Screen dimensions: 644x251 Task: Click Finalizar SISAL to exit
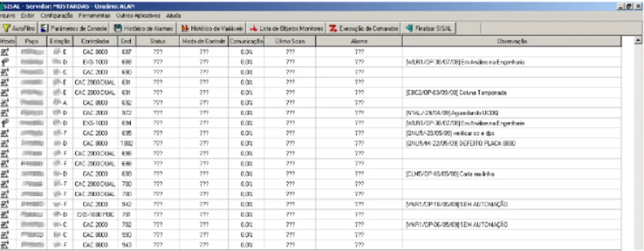pyautogui.click(x=428, y=28)
